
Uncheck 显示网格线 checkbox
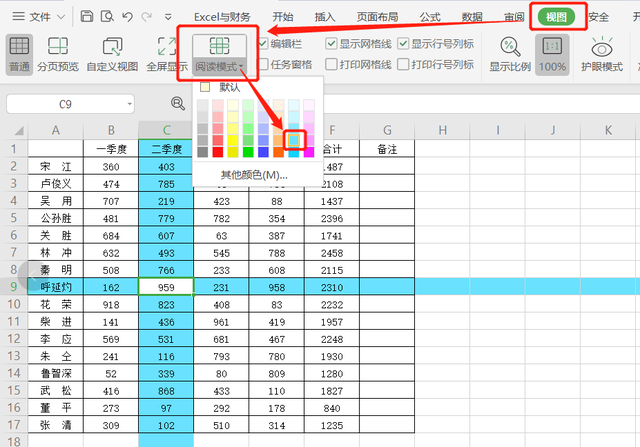(x=331, y=44)
